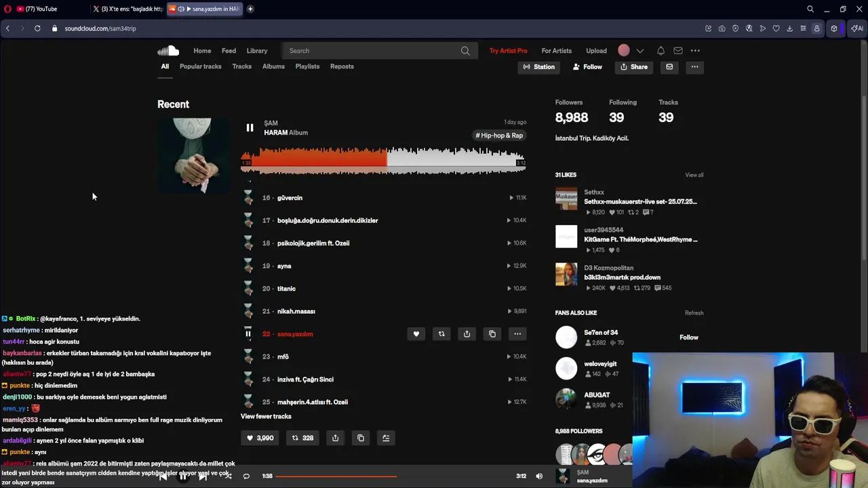Repost the sana.yazdım track
Viewport: 868px width, 488px height.
441,333
